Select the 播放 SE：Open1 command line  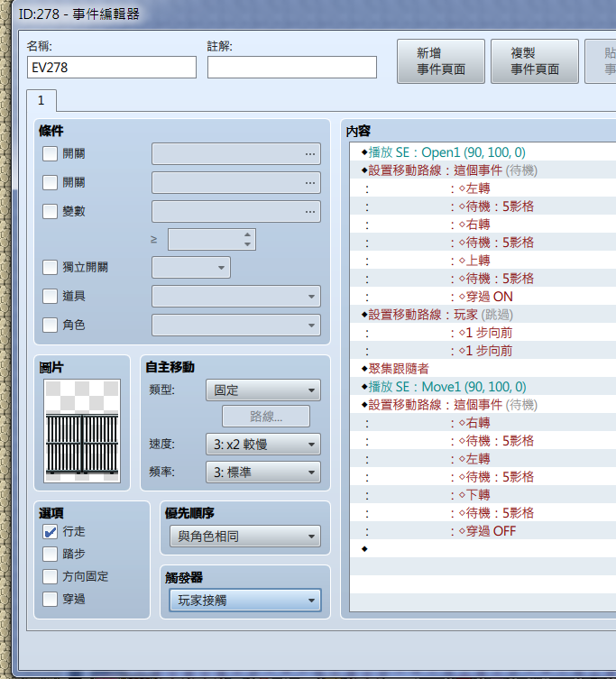[483, 152]
